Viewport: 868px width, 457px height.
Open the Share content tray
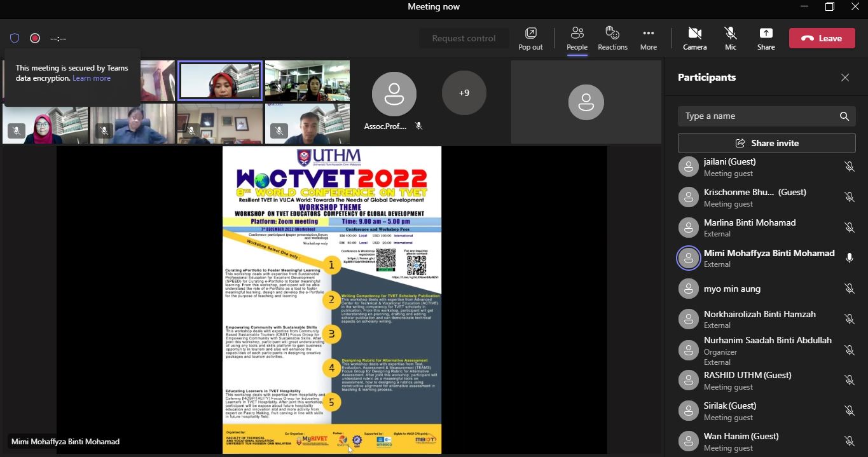pyautogui.click(x=766, y=38)
